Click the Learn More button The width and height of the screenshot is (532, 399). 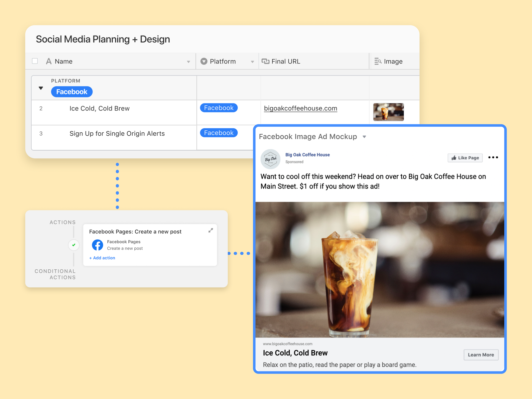tap(481, 355)
